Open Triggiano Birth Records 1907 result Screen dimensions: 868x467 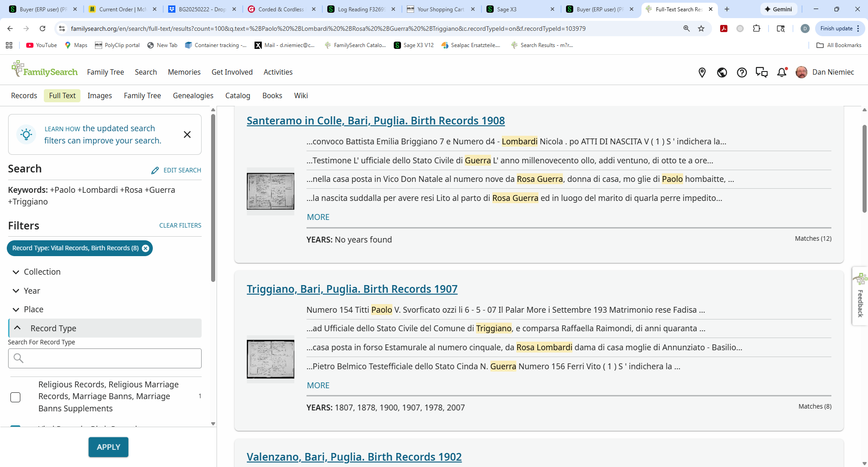[352, 289]
